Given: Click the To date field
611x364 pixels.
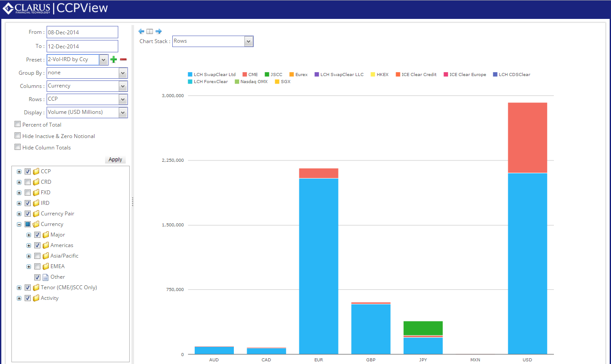Looking at the screenshot, I should [82, 46].
